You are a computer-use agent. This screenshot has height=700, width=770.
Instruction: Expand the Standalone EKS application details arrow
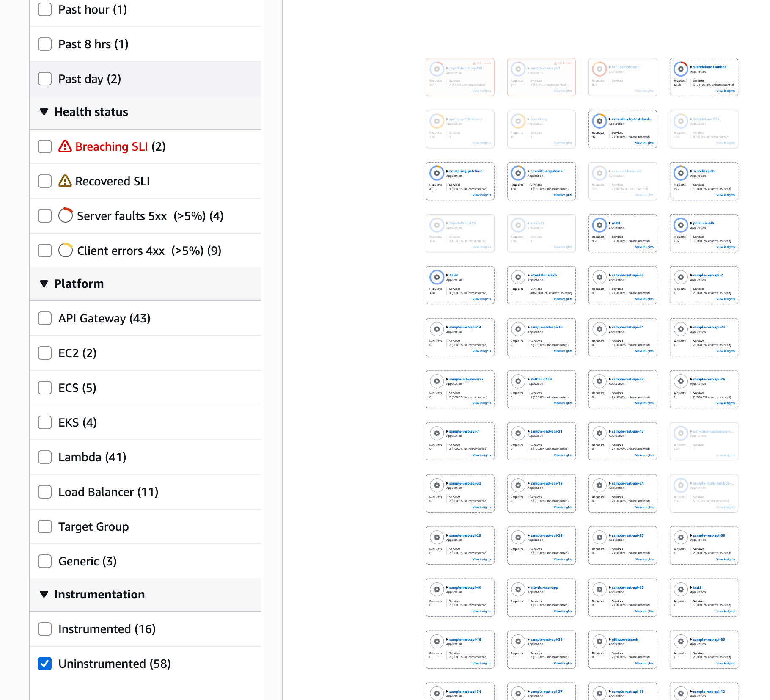point(528,275)
